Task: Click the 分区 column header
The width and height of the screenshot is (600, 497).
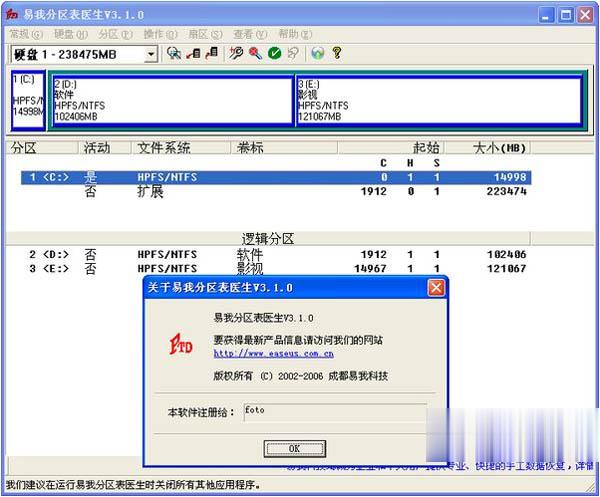Action: pos(42,148)
